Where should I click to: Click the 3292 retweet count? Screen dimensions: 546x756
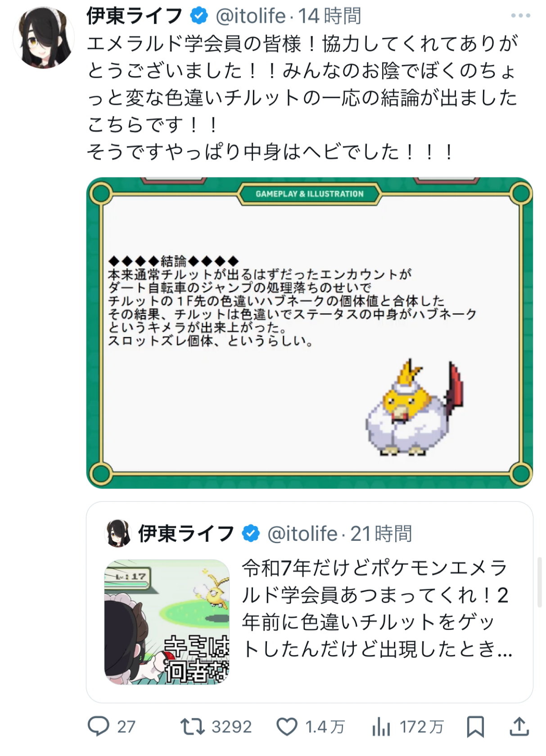[232, 726]
